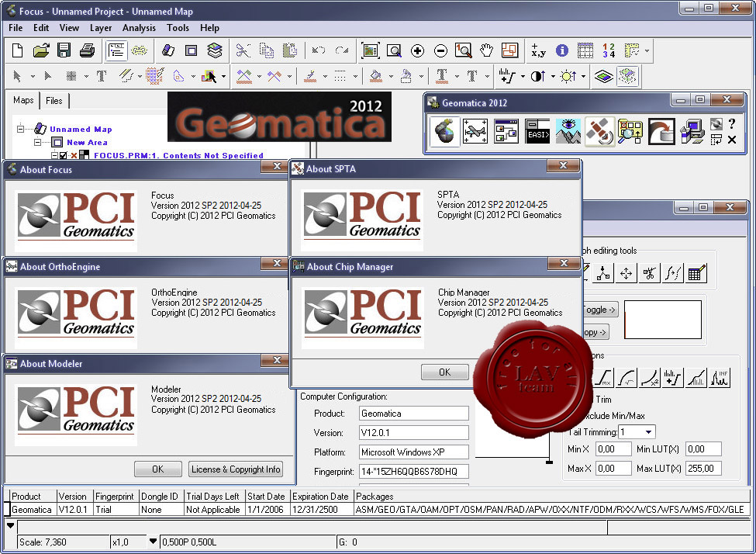Viewport: 756px width, 554px height.
Task: Open dropdown at right end of top toolbar
Action: (x=647, y=50)
